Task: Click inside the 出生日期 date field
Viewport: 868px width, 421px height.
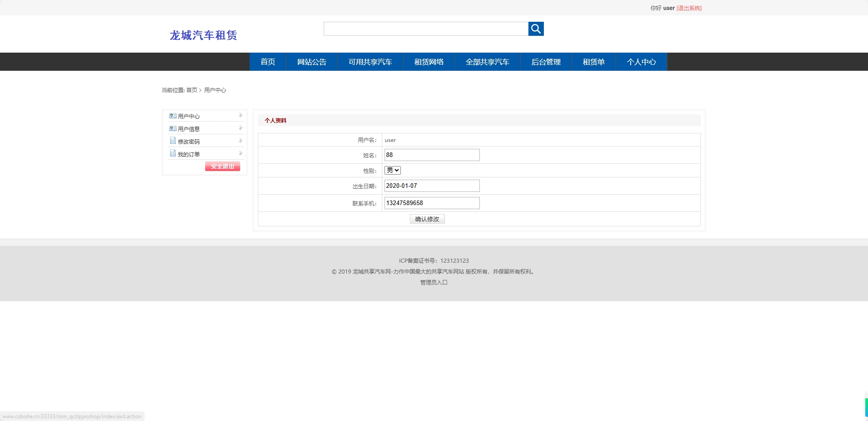Action: 431,186
